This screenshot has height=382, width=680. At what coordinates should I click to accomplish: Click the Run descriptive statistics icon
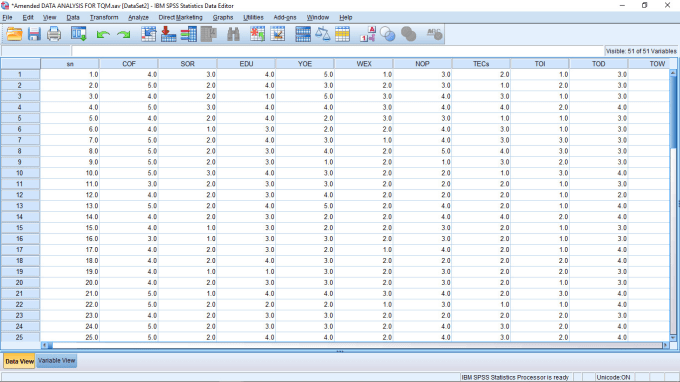(209, 34)
